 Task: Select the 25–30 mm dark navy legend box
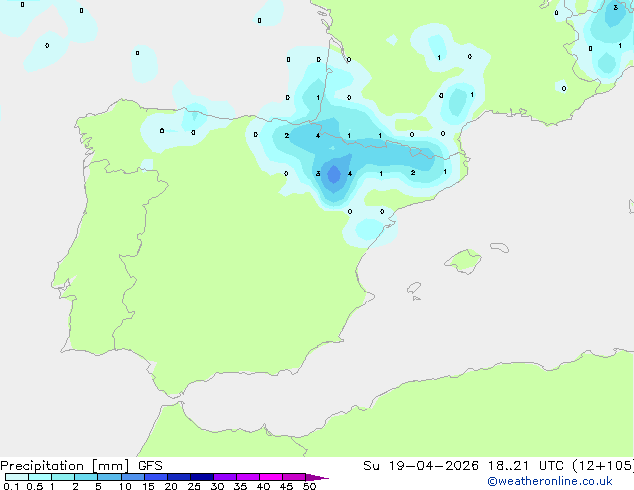point(202,477)
